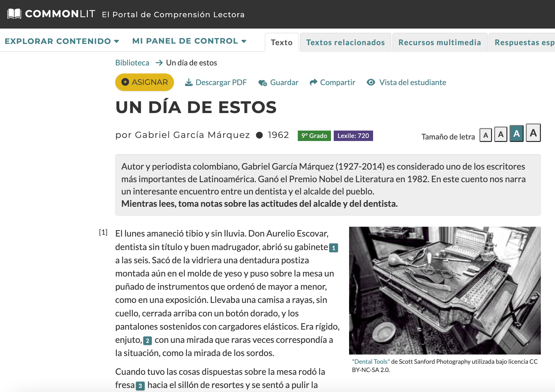The width and height of the screenshot is (555, 392).
Task: Click the Tamaño de letra label
Action: click(448, 137)
